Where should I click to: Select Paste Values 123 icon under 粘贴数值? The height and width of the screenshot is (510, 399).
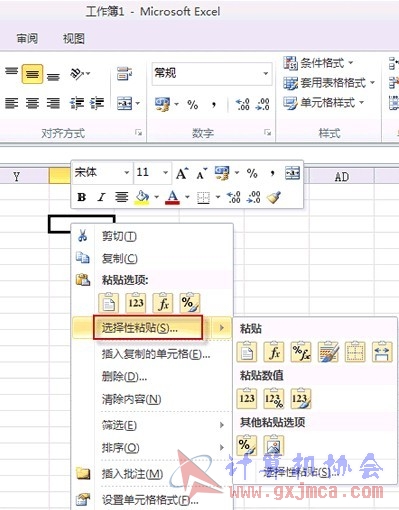click(x=247, y=398)
